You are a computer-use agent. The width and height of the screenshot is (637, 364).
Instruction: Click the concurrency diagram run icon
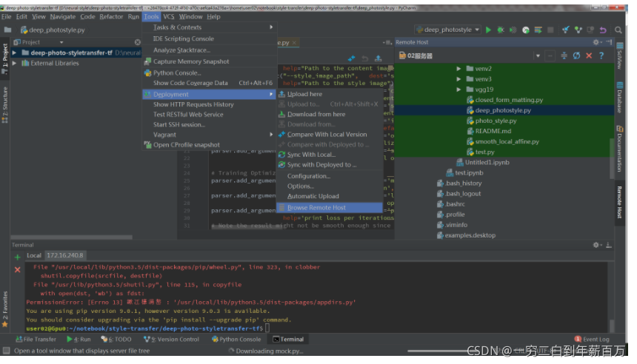538,30
